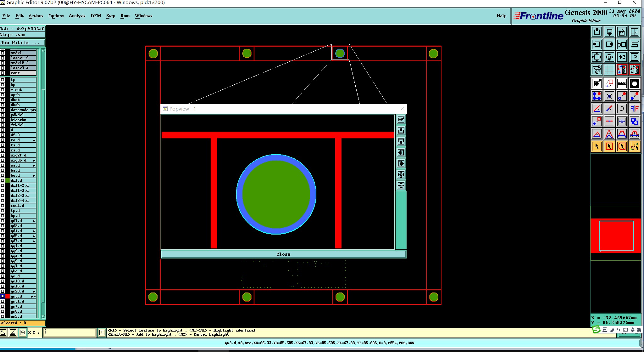
Task: Click the Close button in Popview window
Action: point(283,254)
